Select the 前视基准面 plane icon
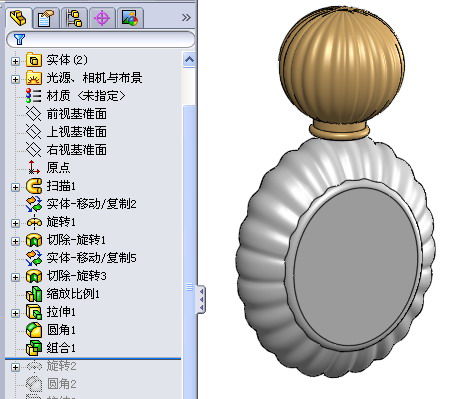 click(x=34, y=114)
